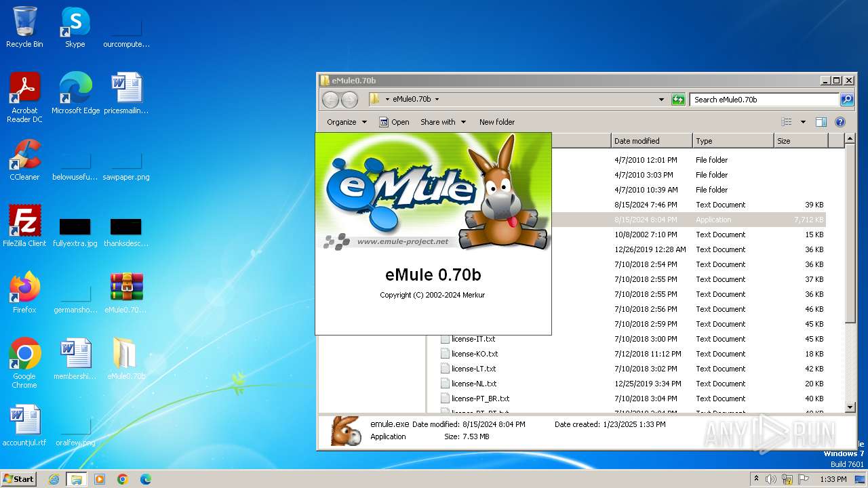The width and height of the screenshot is (868, 488).
Task: Open the Organize dropdown menu
Action: pos(347,122)
